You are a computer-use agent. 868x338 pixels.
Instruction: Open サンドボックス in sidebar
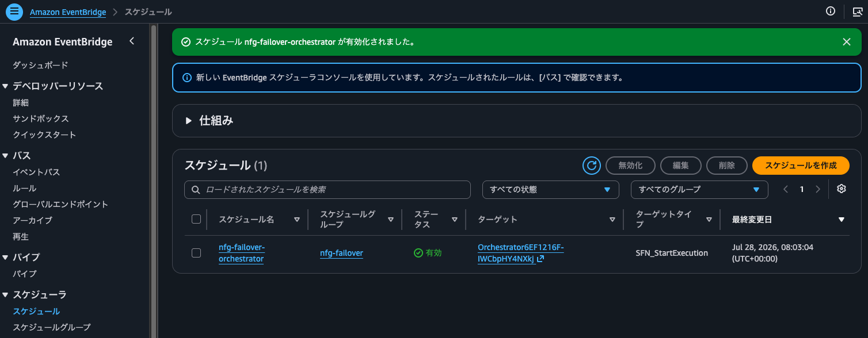click(x=41, y=118)
